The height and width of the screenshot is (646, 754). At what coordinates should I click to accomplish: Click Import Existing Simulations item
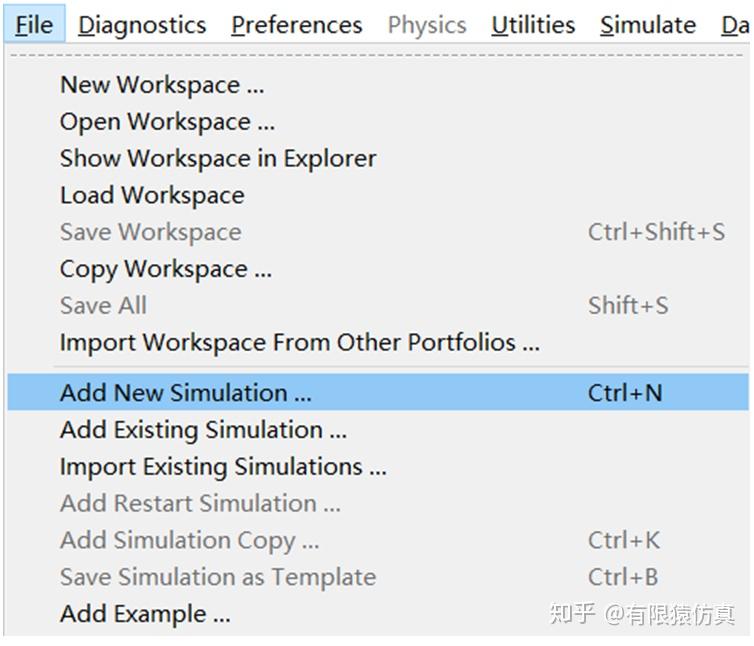point(223,467)
